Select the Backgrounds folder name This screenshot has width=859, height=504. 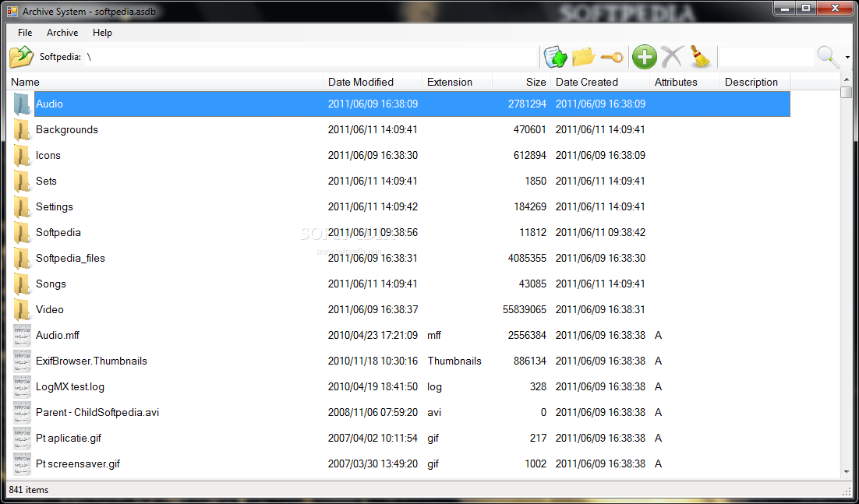click(67, 129)
